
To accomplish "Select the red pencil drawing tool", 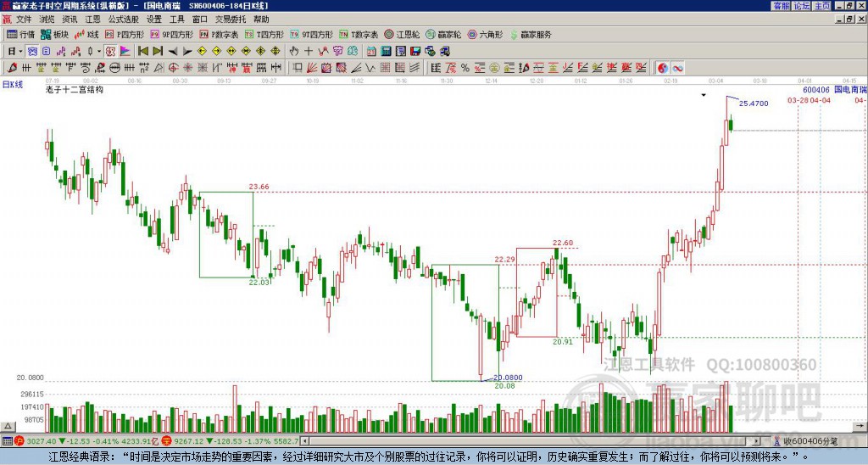I will [12, 68].
